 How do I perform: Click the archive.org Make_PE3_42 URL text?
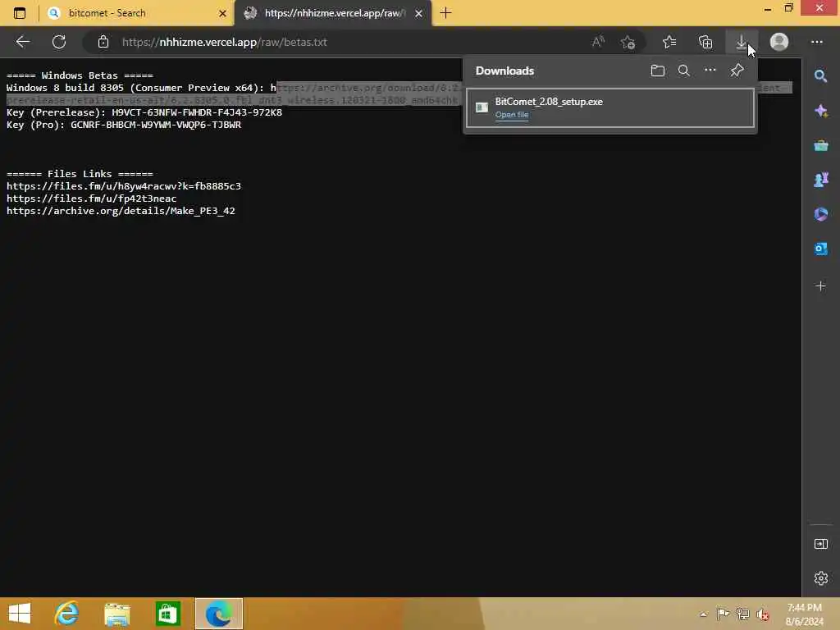pos(121,211)
